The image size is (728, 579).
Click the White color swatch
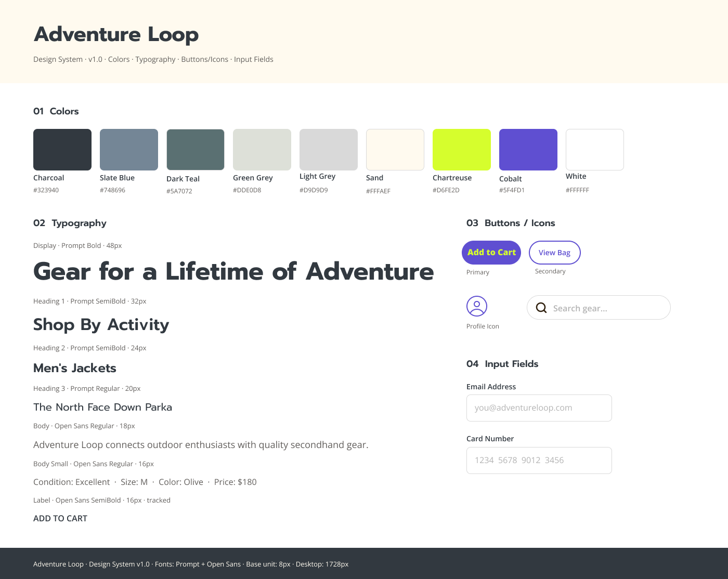pyautogui.click(x=594, y=149)
